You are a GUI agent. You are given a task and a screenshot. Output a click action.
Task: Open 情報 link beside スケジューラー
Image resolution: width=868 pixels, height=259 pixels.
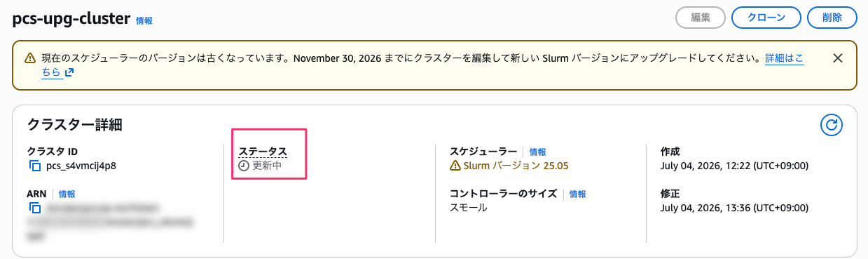tap(537, 152)
